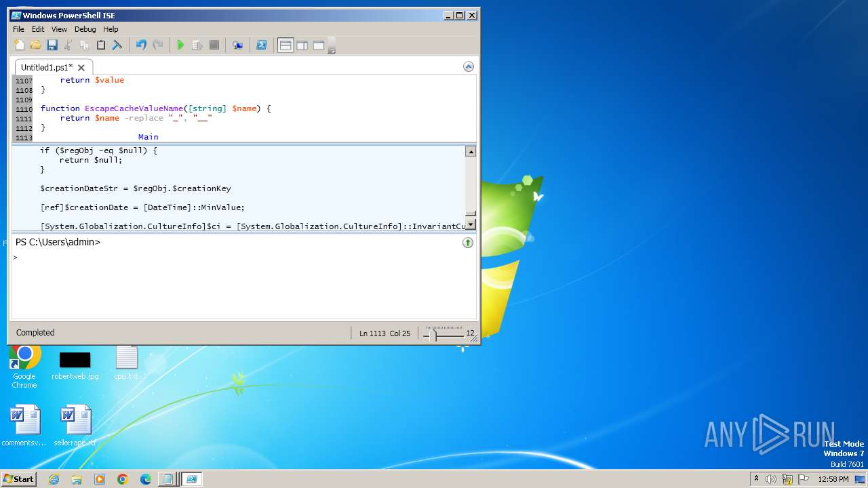Open Google Chrome desktop shortcut
Image resolution: width=868 pixels, height=488 pixels.
(24, 366)
